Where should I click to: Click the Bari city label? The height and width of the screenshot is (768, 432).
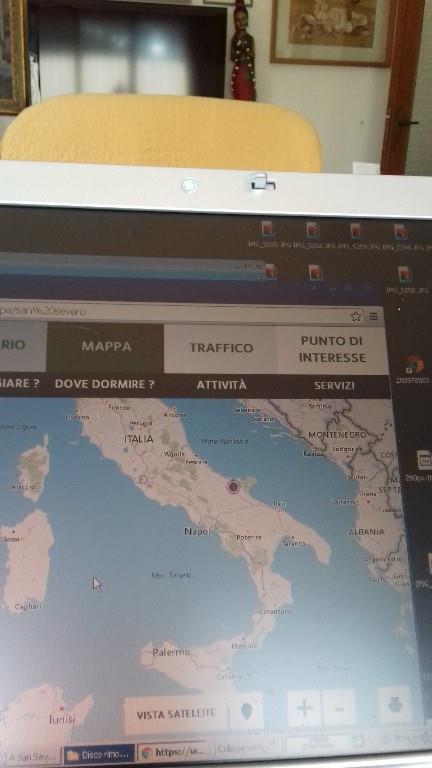[x=279, y=504]
